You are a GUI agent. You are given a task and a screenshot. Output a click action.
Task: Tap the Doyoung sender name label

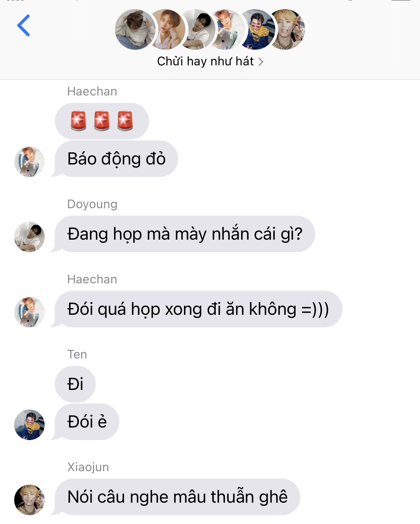(x=92, y=204)
